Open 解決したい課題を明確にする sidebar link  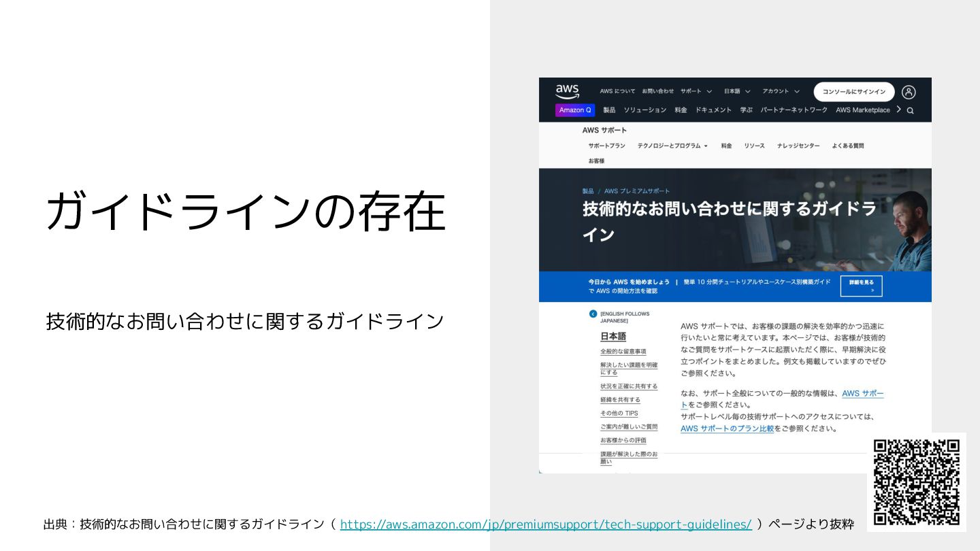(x=629, y=369)
